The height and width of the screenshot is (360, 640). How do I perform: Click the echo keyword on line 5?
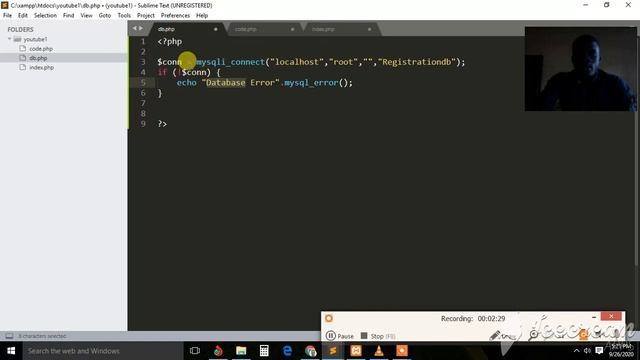click(187, 83)
